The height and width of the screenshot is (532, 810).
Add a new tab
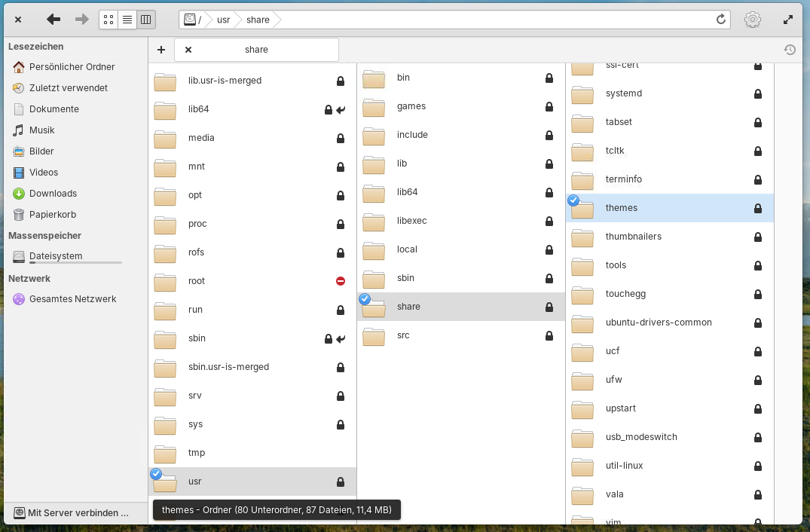[x=161, y=50]
